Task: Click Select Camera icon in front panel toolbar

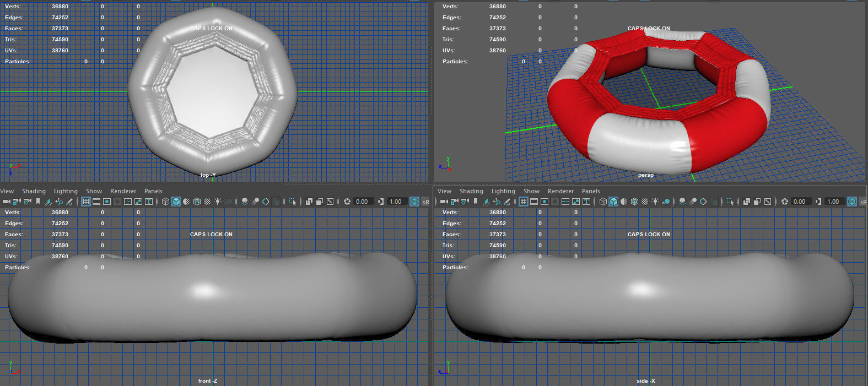Action: [6, 202]
